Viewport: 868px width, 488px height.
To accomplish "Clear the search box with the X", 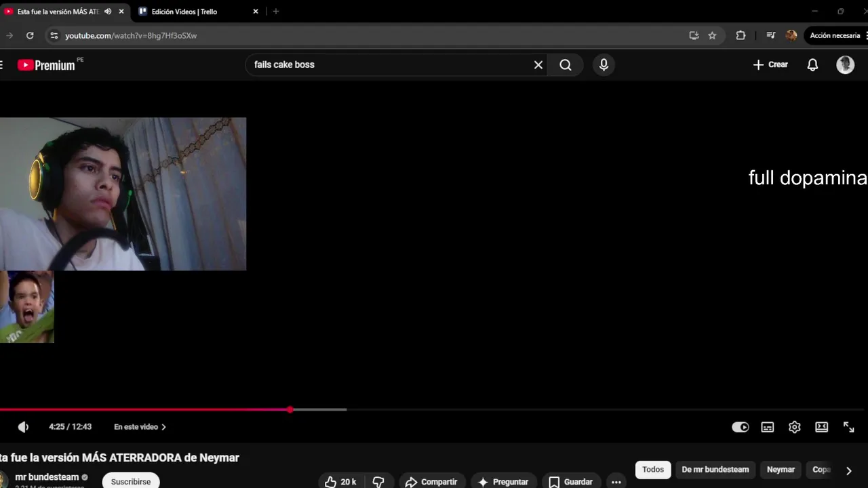I will click(538, 65).
